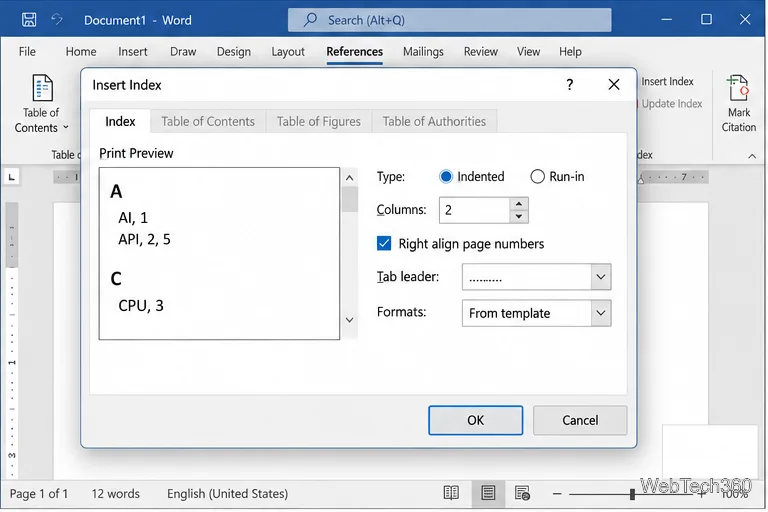Switch to Web Layout view icon
This screenshot has width=768, height=512.
point(522,493)
